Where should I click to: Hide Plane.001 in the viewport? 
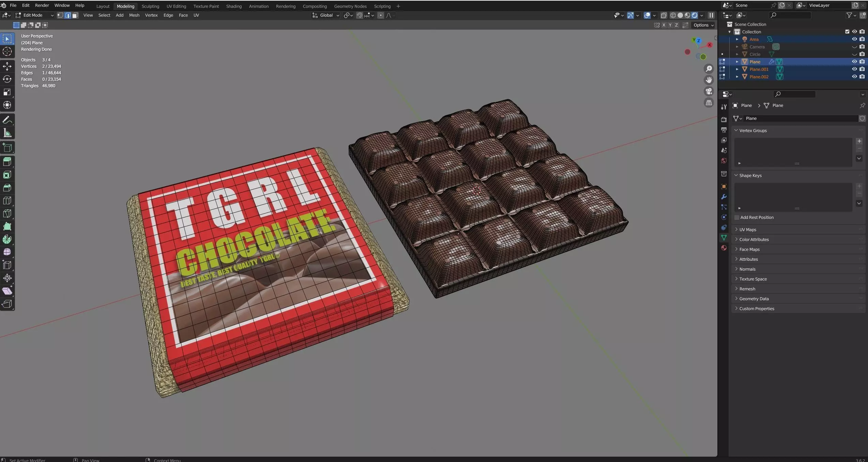854,69
